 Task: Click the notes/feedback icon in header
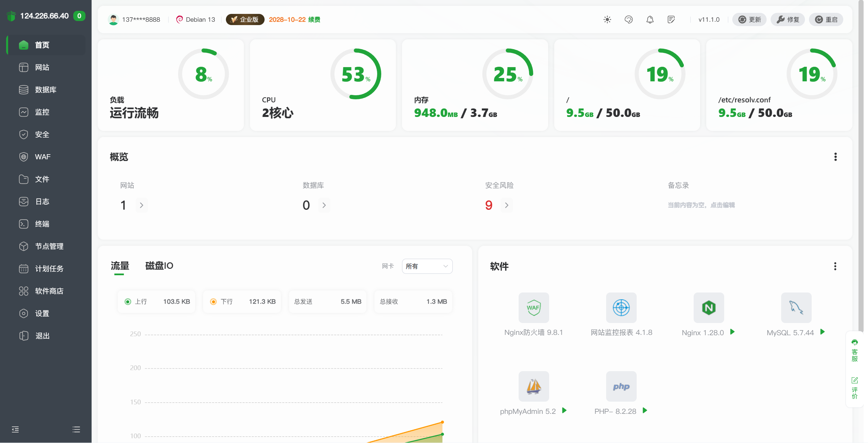click(x=671, y=20)
